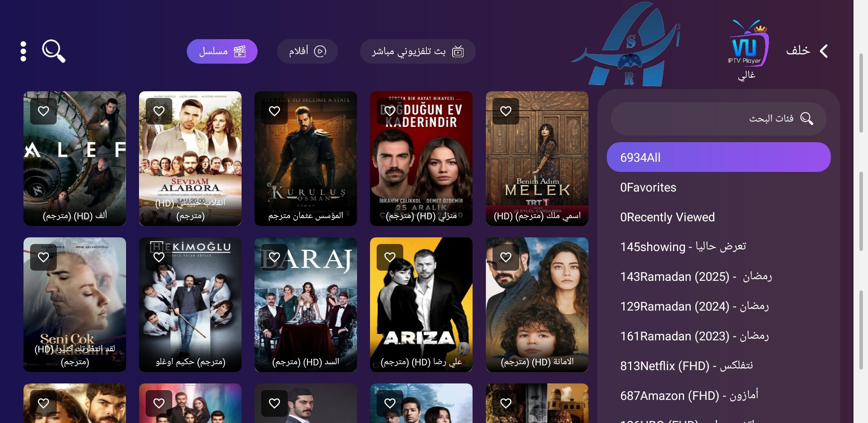Open the magnifier search icon at top left

click(54, 51)
